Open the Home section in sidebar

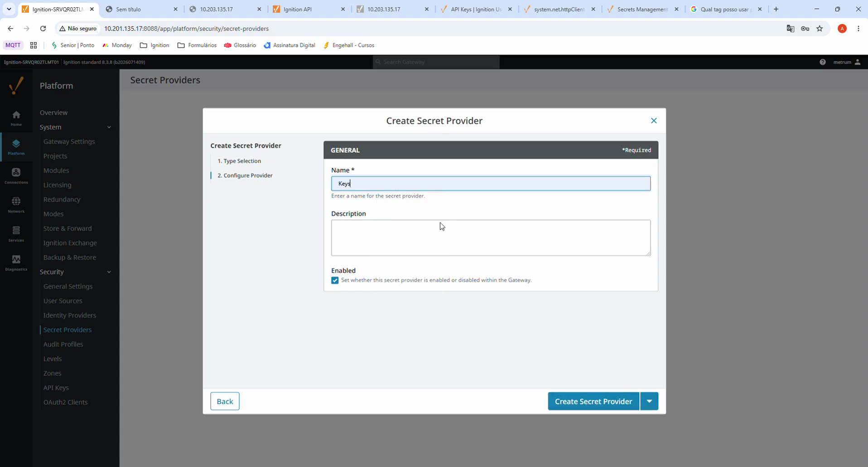[x=16, y=118]
